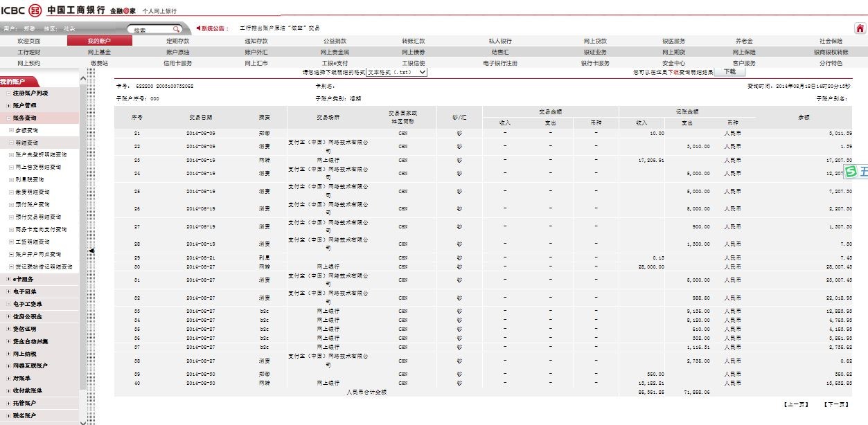This screenshot has width=868, height=425.
Task: Click the green floating input-method icon at right edge
Action: point(851,171)
